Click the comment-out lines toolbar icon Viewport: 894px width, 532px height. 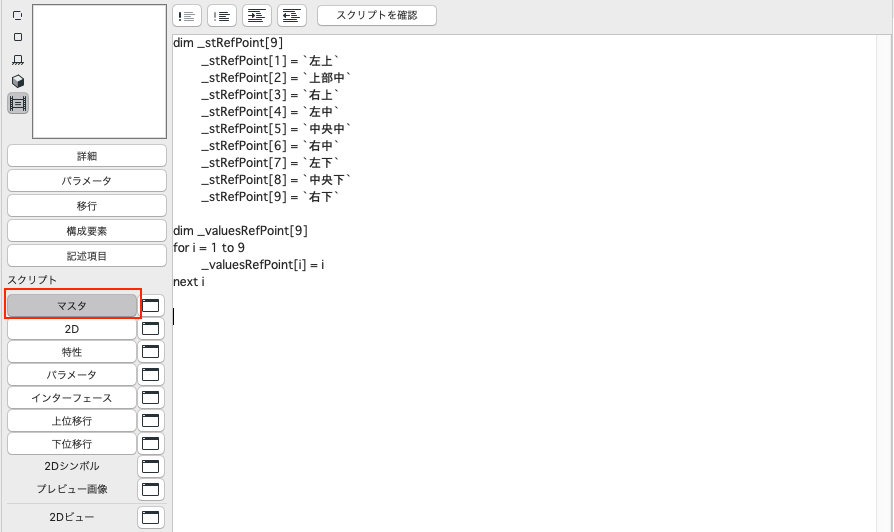(x=187, y=16)
